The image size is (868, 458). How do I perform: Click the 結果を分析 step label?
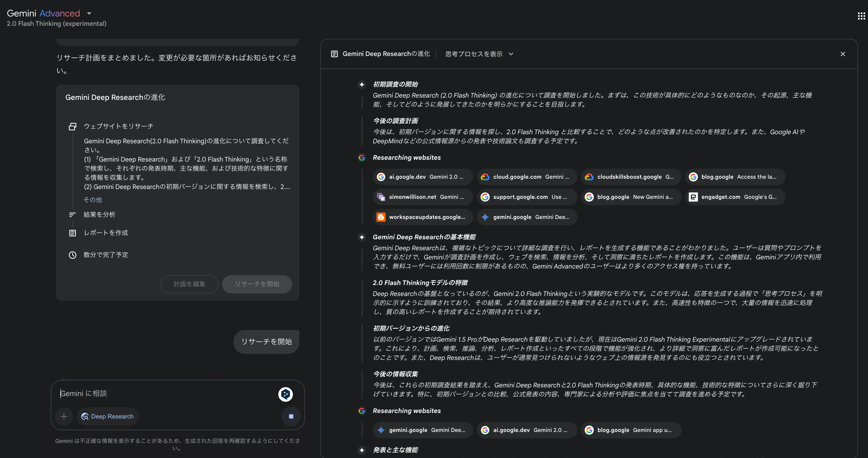tap(99, 215)
